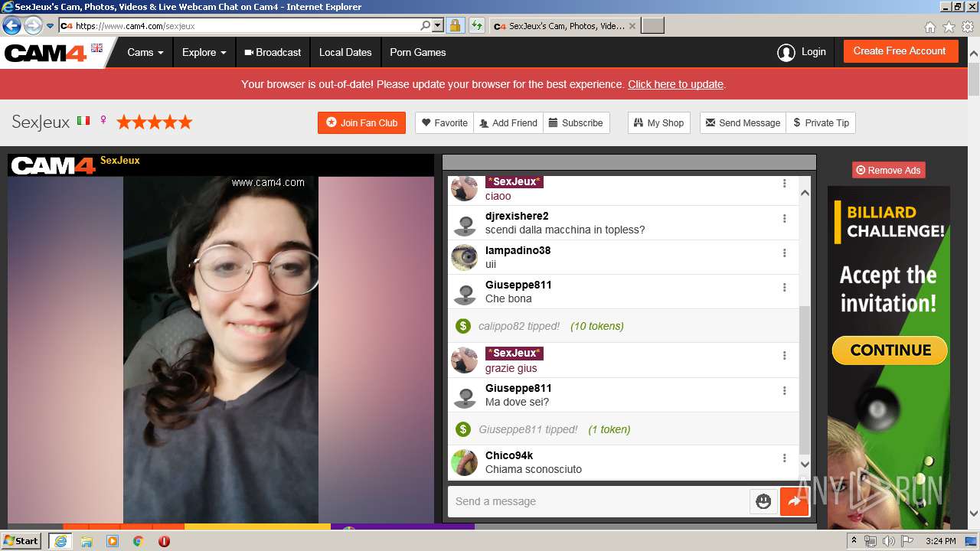Close the SexJeux's Cam browser tab
980x551 pixels.
[x=632, y=26]
